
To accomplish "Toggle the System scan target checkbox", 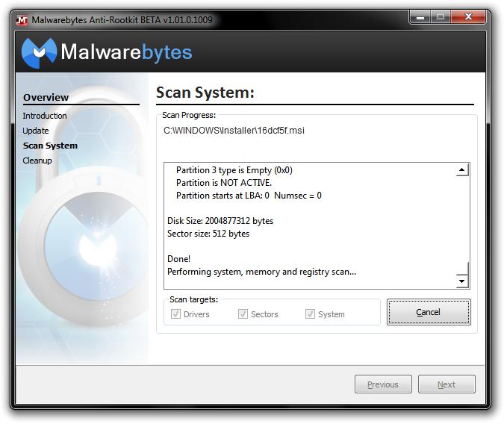I will coord(310,314).
